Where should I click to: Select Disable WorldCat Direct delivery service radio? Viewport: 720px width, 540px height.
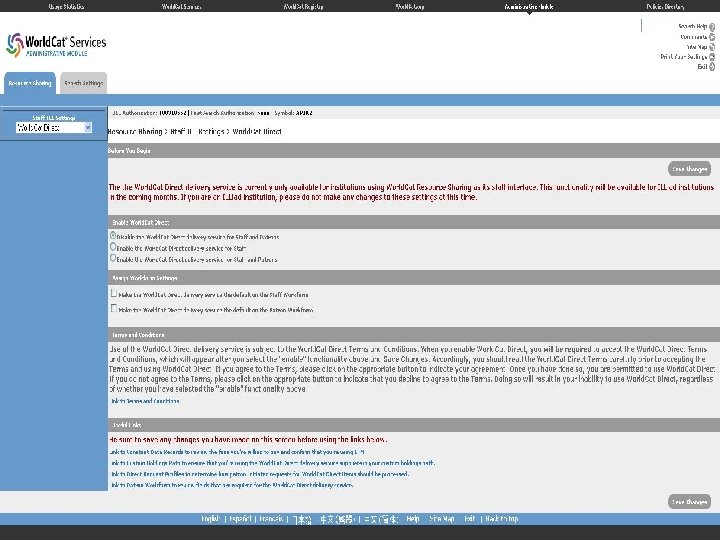(113, 236)
